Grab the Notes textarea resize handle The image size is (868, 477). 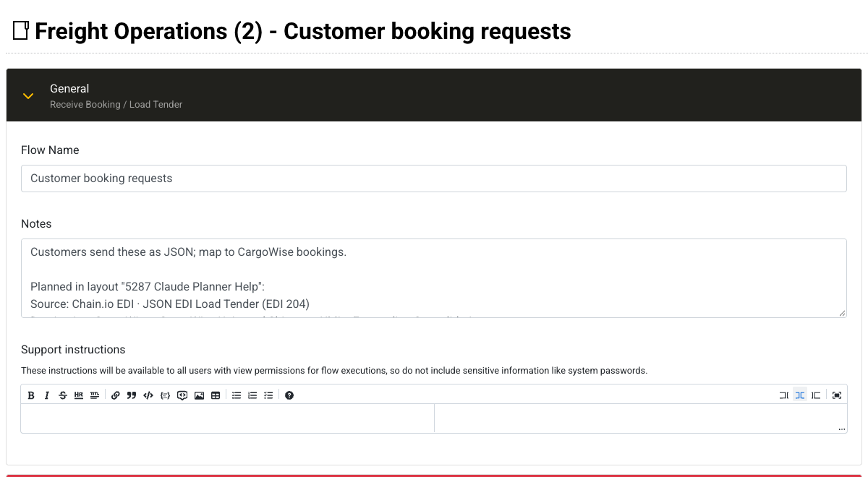click(x=842, y=313)
